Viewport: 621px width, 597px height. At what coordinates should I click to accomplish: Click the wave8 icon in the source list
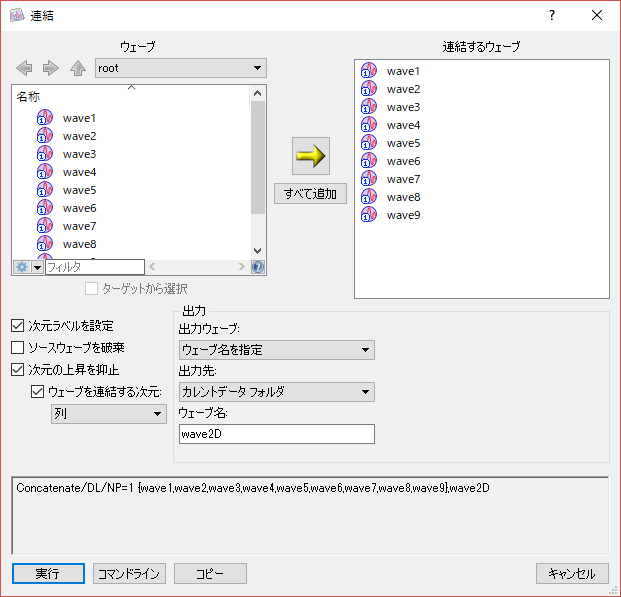[45, 244]
